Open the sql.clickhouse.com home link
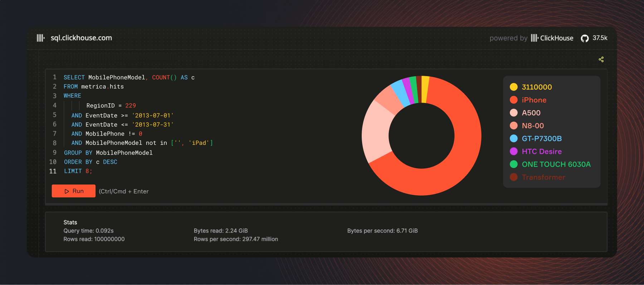The width and height of the screenshot is (644, 285). (81, 38)
